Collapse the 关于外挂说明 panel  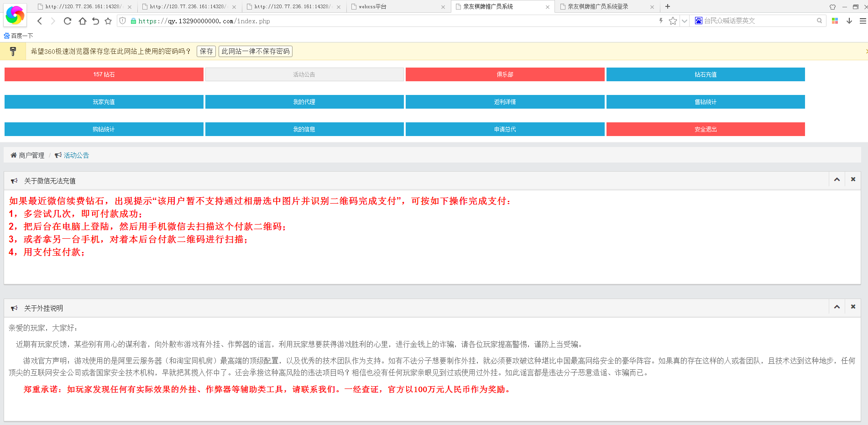coord(837,307)
